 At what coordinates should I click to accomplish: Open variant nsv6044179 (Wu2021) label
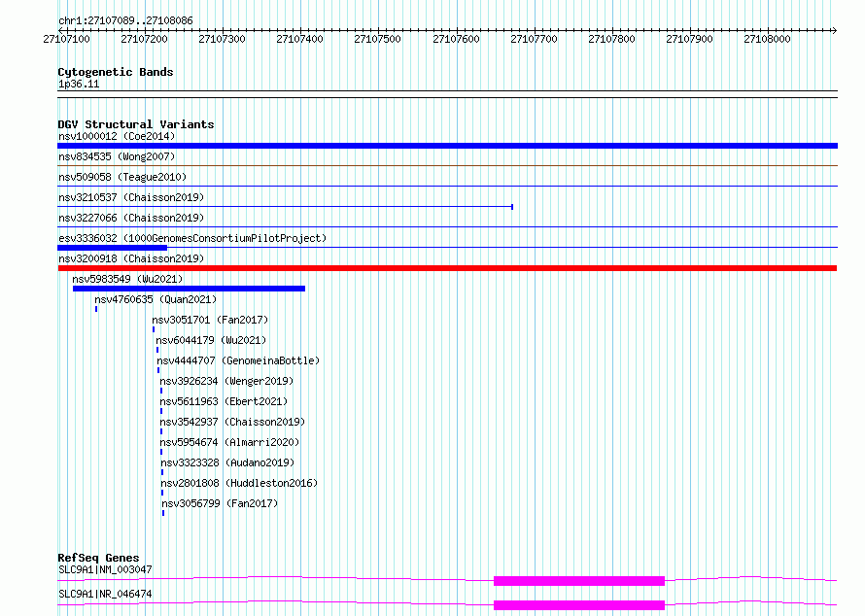(x=211, y=340)
